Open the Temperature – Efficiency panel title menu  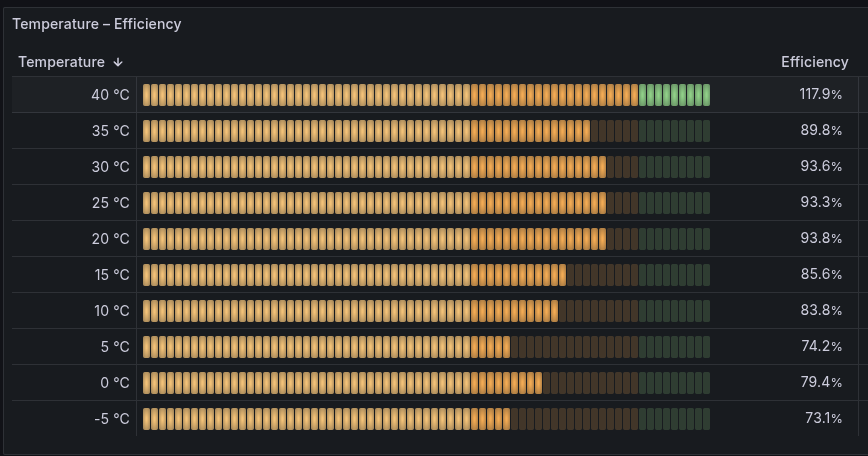pos(97,24)
